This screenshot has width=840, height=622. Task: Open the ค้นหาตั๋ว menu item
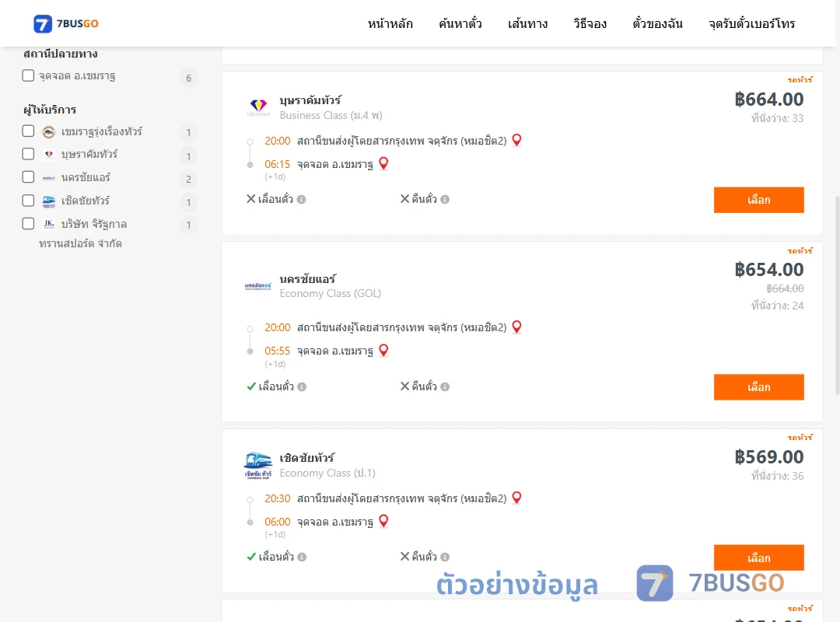pos(460,23)
